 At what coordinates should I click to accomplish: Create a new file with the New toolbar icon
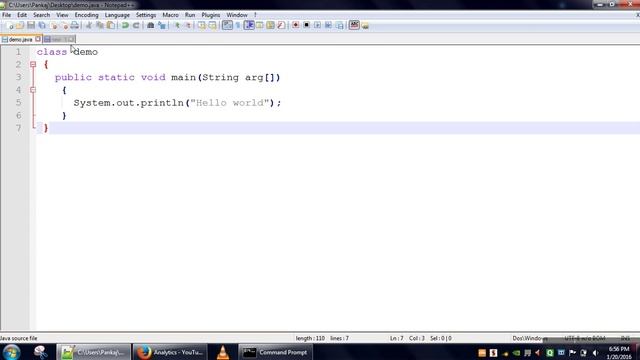point(10,25)
